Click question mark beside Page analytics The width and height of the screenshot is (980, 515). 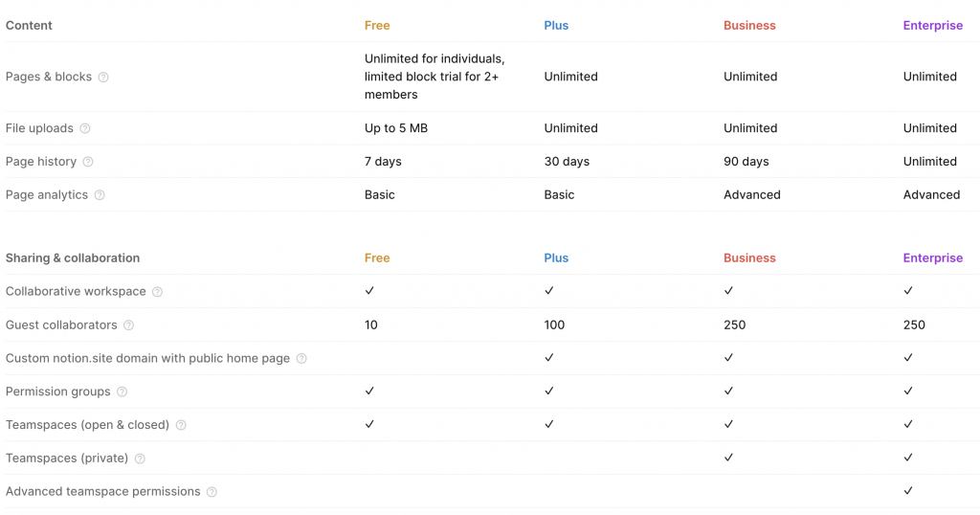(100, 195)
